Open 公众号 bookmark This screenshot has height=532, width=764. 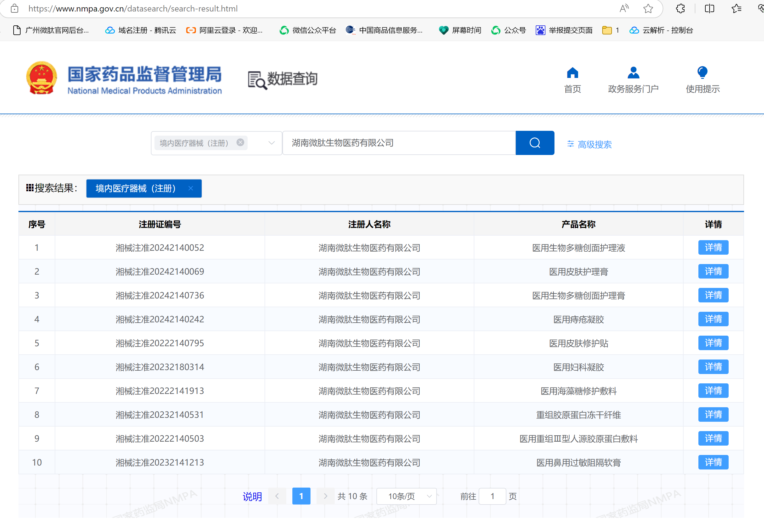509,30
